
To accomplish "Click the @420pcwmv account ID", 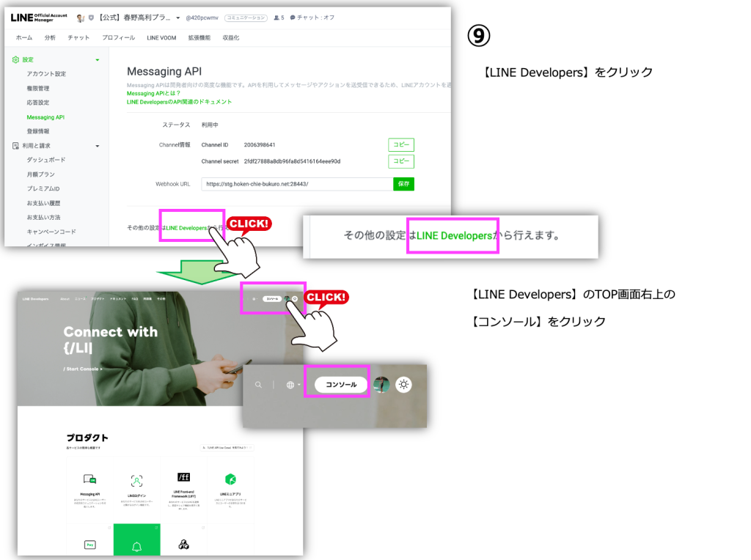I will click(202, 18).
